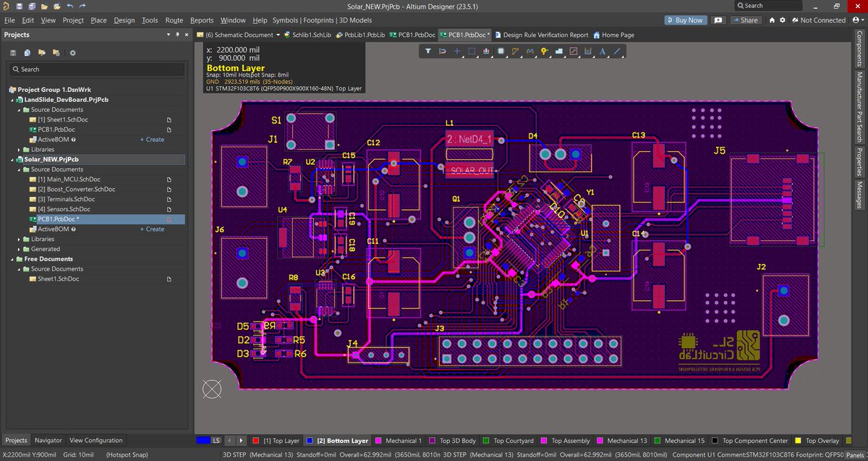Viewport: 868px width, 461px height.
Task: Open the File menu
Action: point(9,20)
